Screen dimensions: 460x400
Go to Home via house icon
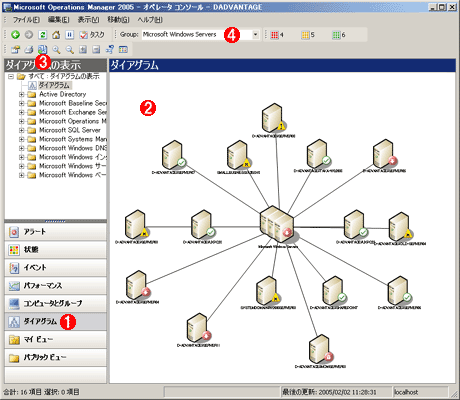point(56,34)
